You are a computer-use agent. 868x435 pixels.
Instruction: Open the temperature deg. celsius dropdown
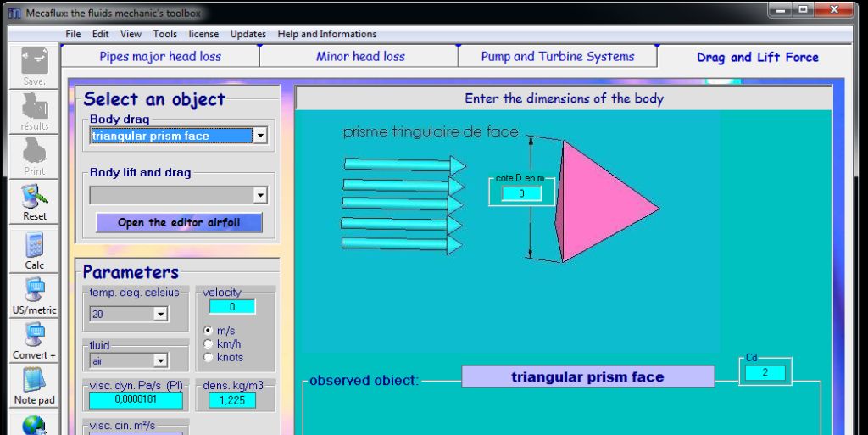click(x=160, y=314)
